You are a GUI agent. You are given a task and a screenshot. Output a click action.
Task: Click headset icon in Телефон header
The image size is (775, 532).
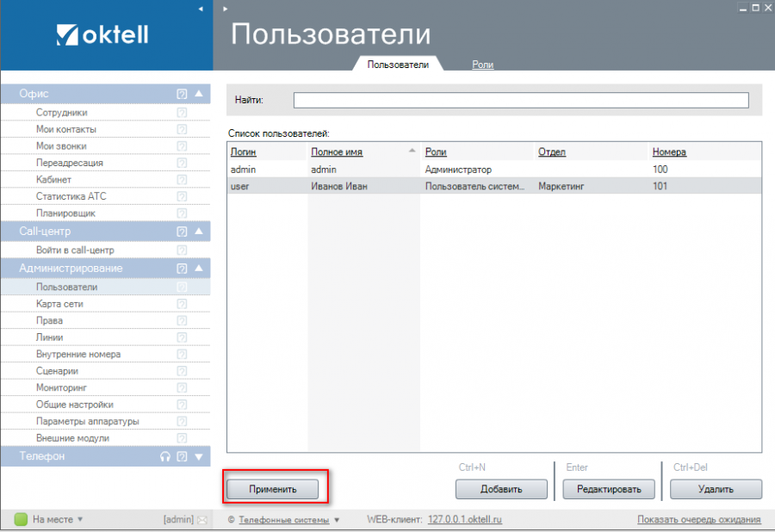(165, 457)
